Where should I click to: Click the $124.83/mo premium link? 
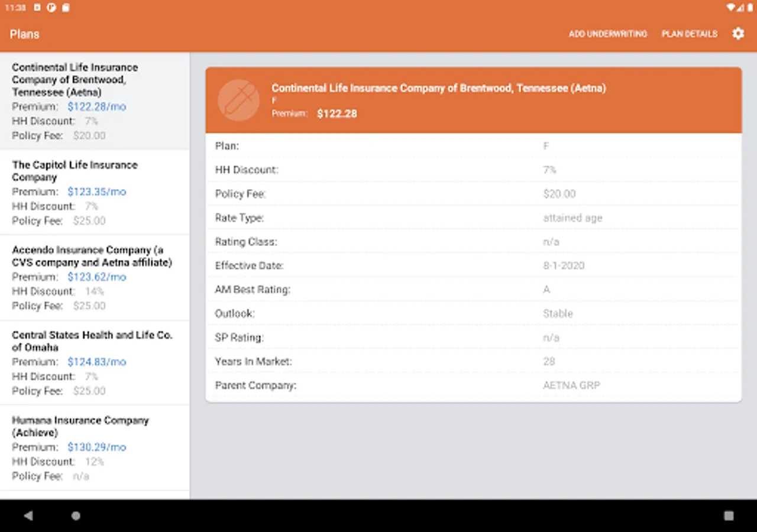97,362
